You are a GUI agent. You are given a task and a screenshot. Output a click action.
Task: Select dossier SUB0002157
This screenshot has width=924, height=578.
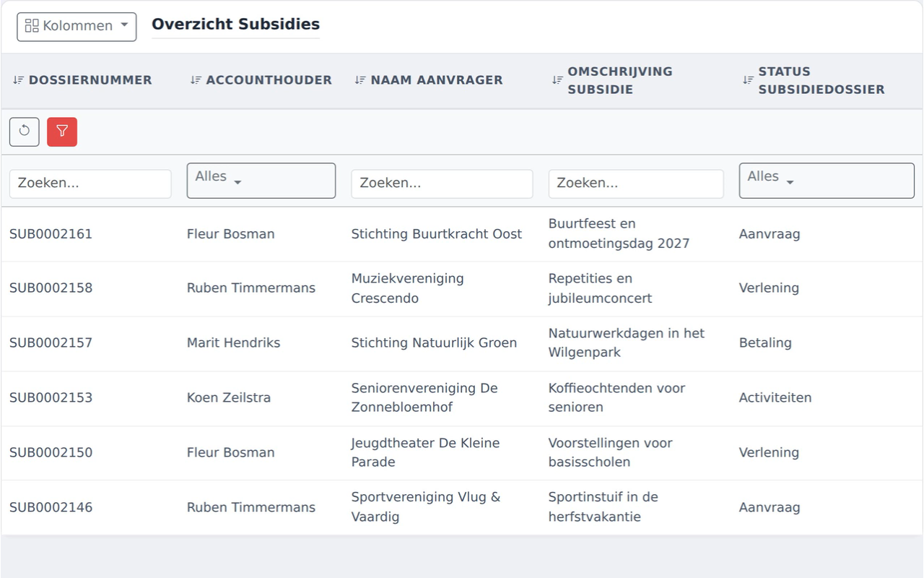point(51,343)
